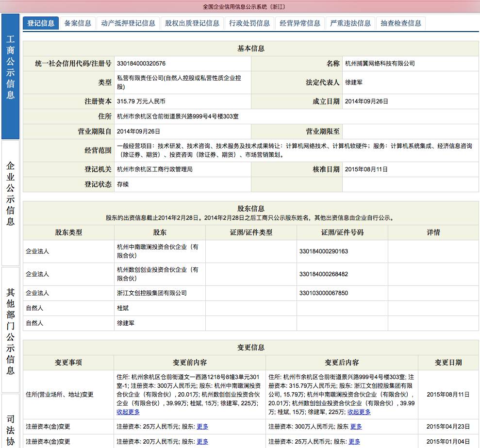Click the 股东类型 column header

(x=68, y=232)
